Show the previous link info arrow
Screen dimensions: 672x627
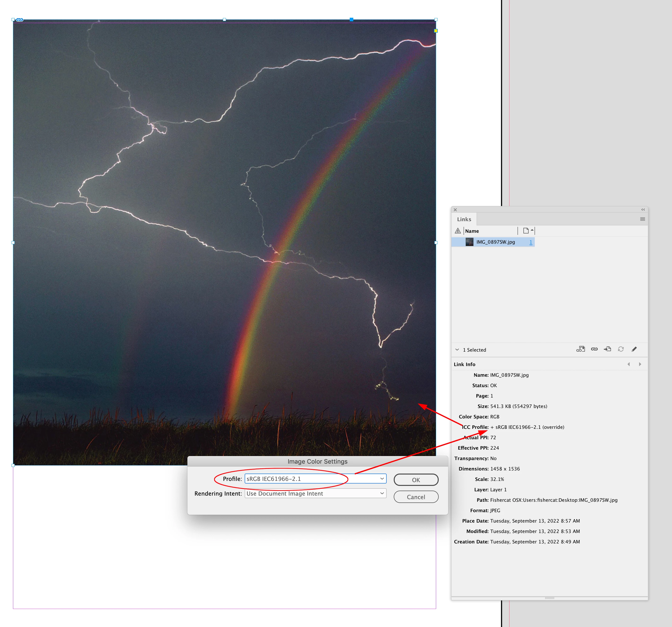(628, 364)
